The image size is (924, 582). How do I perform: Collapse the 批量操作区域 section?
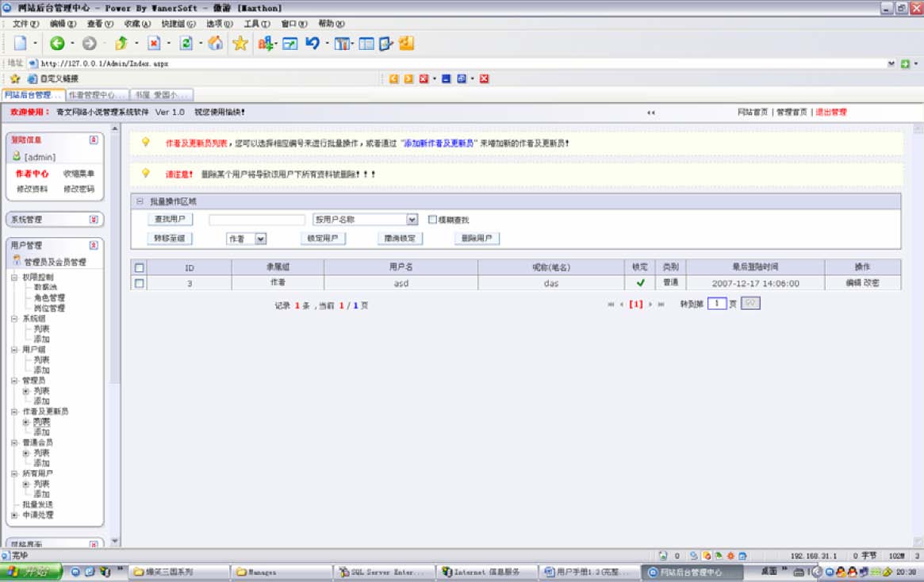click(x=140, y=201)
